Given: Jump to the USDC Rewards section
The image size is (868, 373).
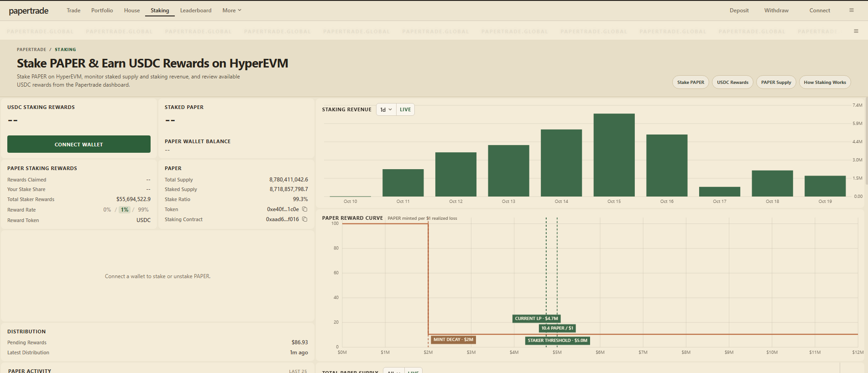Looking at the screenshot, I should (x=732, y=82).
